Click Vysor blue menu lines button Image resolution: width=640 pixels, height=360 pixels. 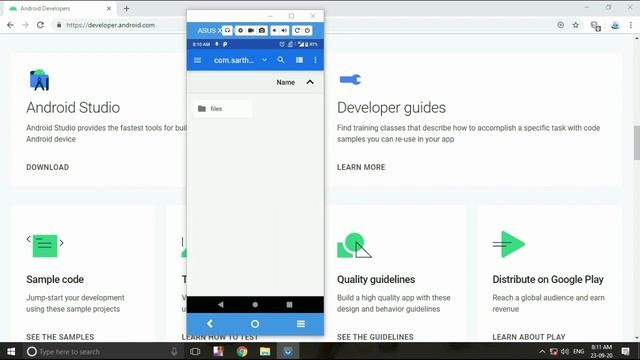coord(301,324)
